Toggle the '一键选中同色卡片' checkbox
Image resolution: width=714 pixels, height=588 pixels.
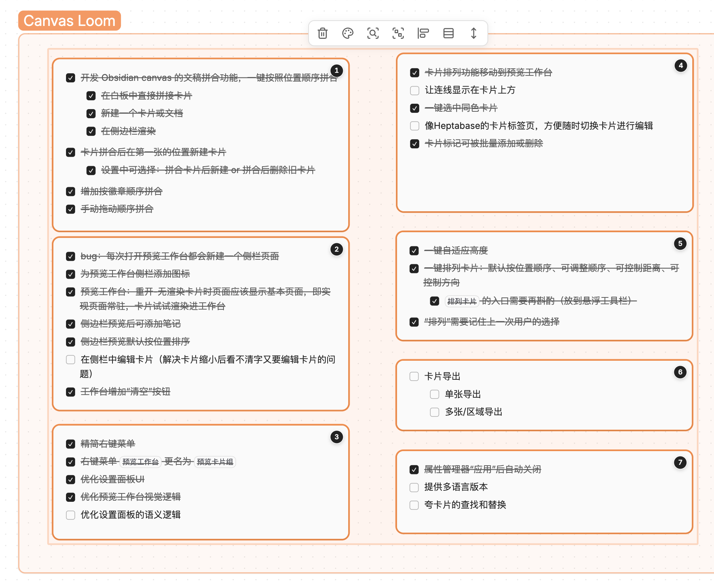[x=415, y=108]
